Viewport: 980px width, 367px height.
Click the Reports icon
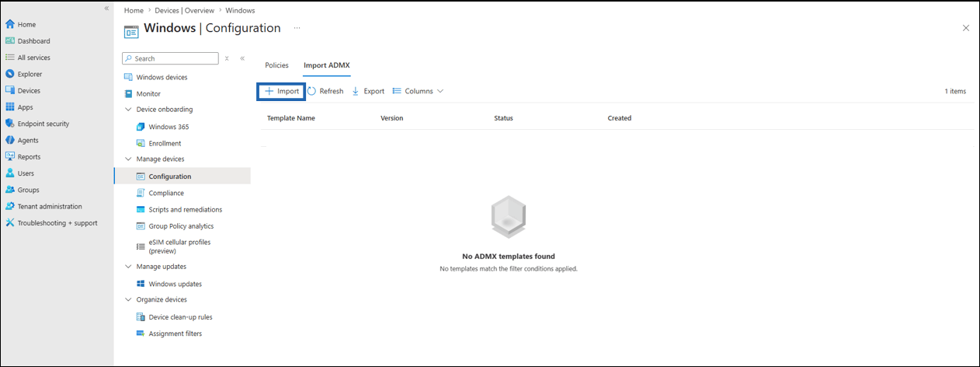point(10,157)
